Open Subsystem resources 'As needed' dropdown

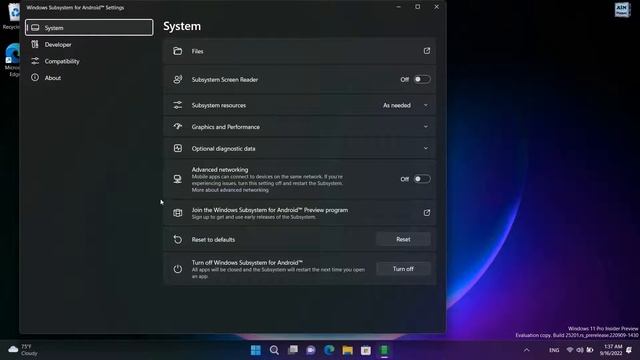pos(405,105)
